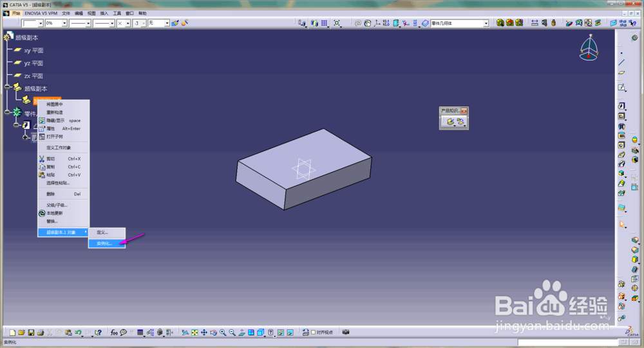Expand the plus node in the tree

click(25, 137)
